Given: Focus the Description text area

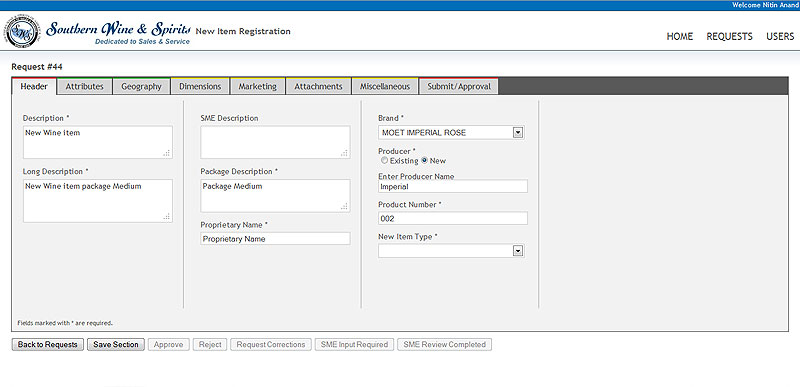Looking at the screenshot, I should (x=97, y=142).
